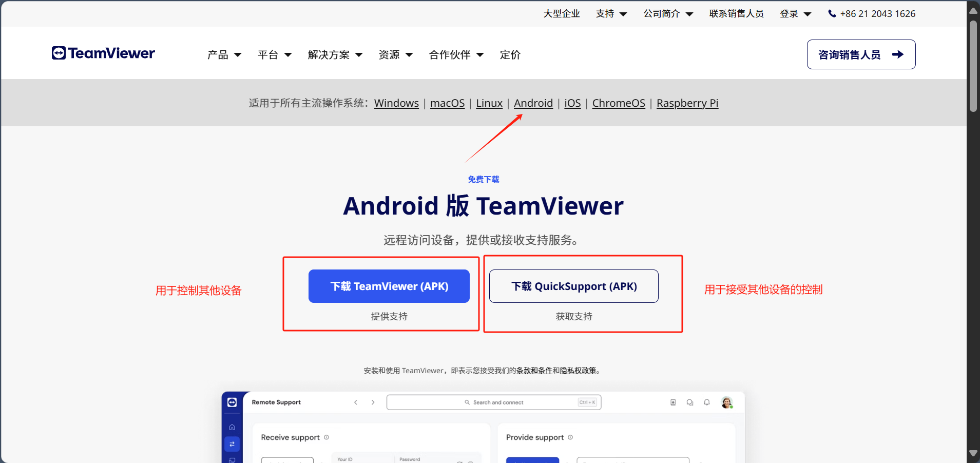Click the 免费下载 label

click(x=484, y=179)
